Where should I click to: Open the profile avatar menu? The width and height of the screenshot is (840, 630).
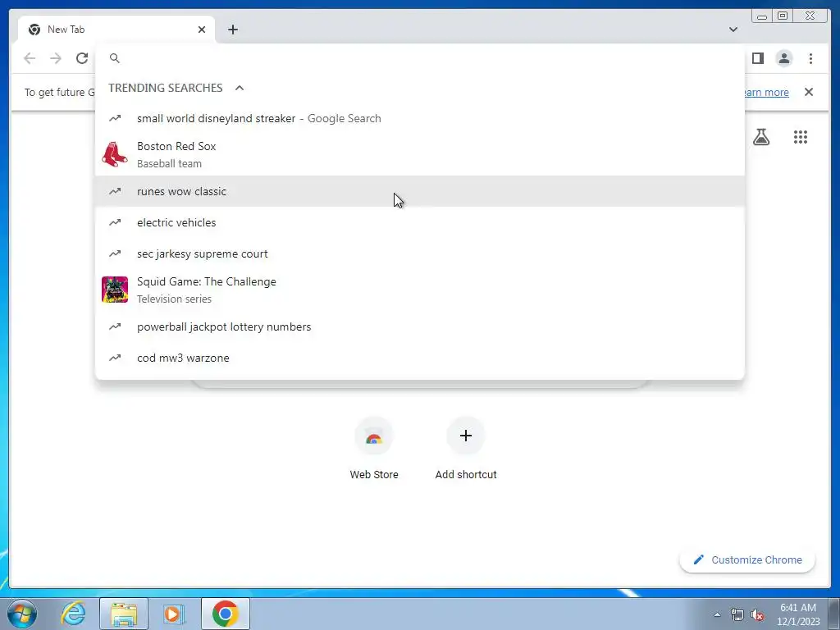pos(783,58)
